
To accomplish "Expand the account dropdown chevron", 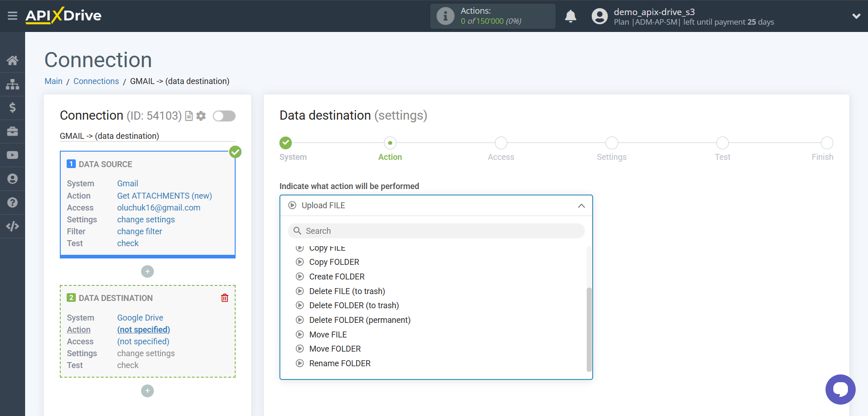I will coord(856,16).
